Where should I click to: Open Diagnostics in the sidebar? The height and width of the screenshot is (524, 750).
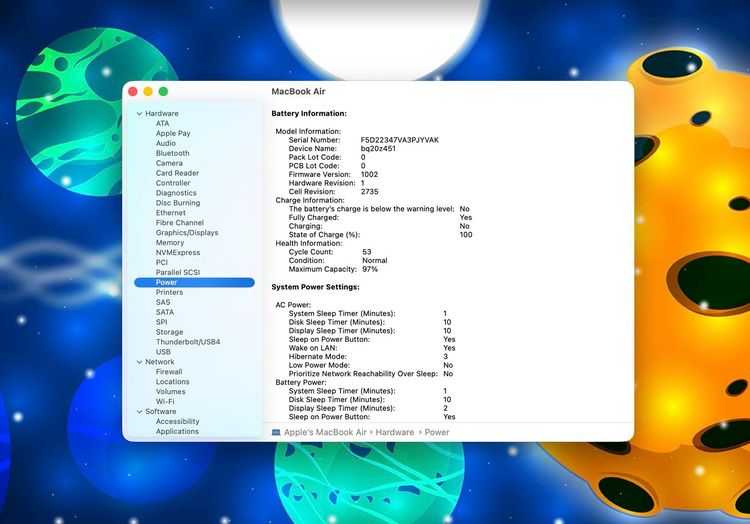pyautogui.click(x=176, y=193)
